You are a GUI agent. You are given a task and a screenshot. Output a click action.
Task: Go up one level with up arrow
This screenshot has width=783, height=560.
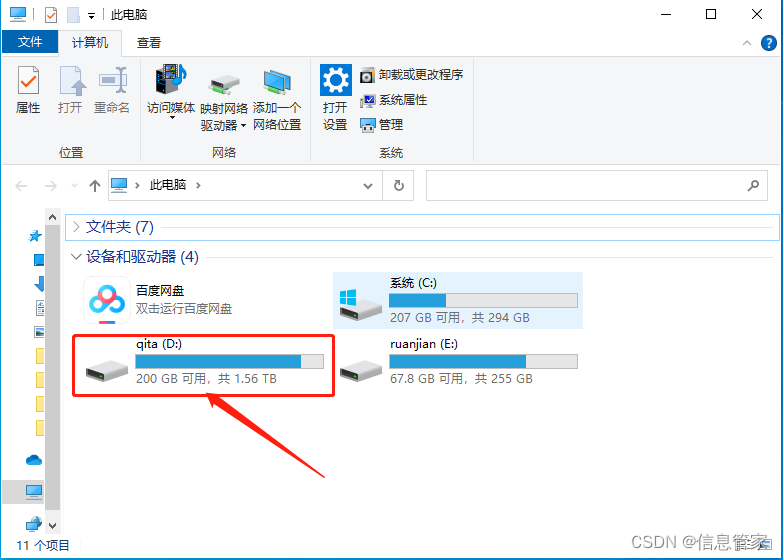tap(95, 186)
